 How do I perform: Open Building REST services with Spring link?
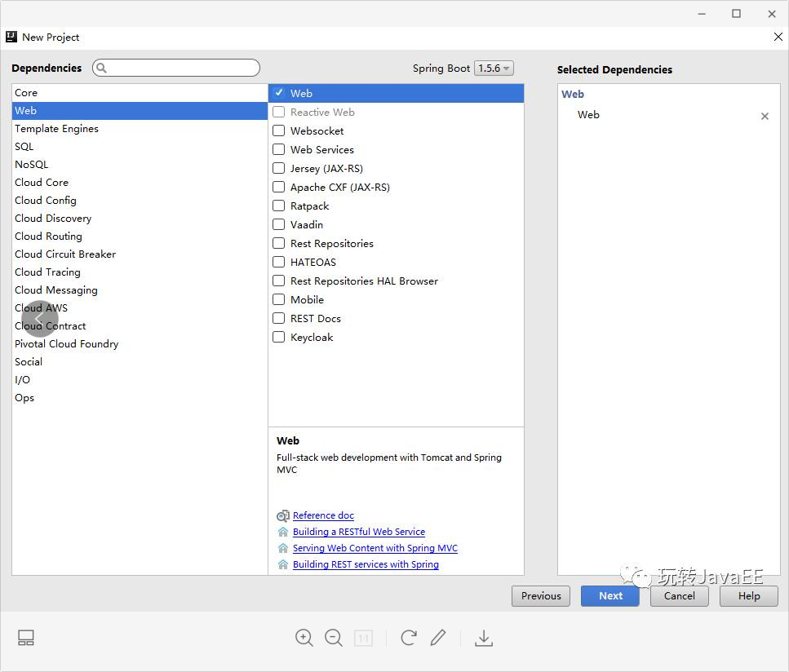click(x=366, y=564)
